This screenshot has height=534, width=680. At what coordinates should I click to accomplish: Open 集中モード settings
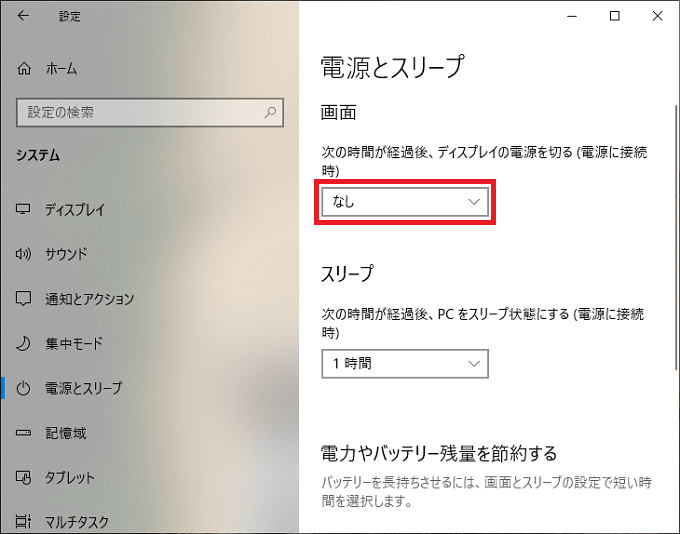pyautogui.click(x=74, y=344)
